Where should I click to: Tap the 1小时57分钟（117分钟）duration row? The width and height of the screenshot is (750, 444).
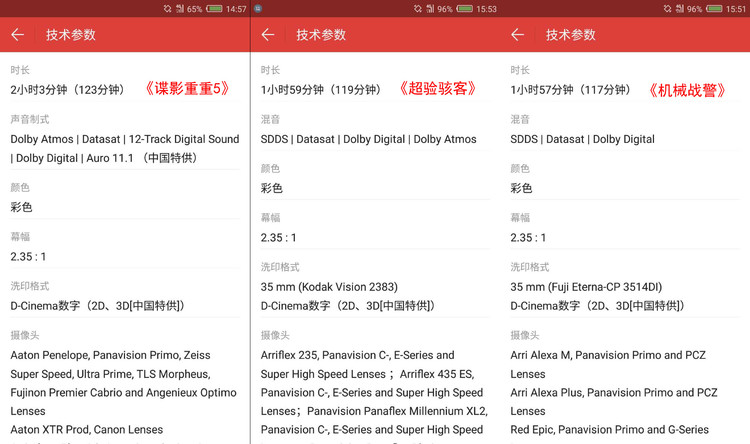[x=570, y=90]
